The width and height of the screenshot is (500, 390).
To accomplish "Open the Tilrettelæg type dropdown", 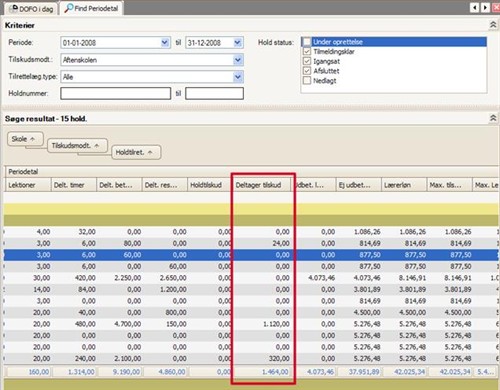I will pos(237,77).
